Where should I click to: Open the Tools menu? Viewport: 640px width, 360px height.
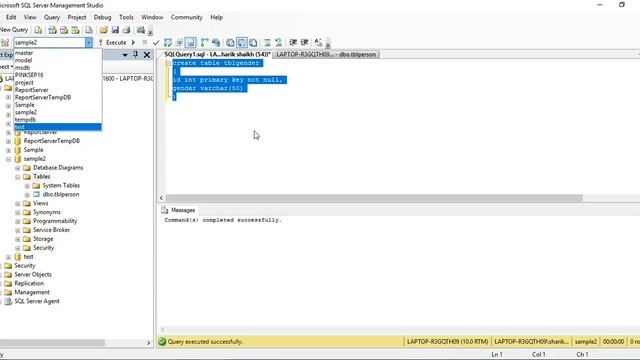coord(126,17)
